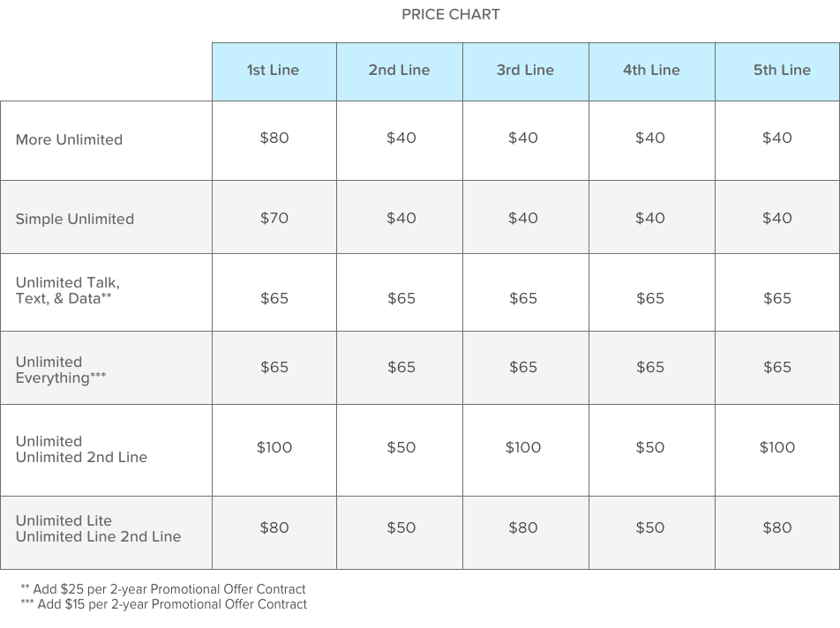Click the 3rd Line column header

525,71
